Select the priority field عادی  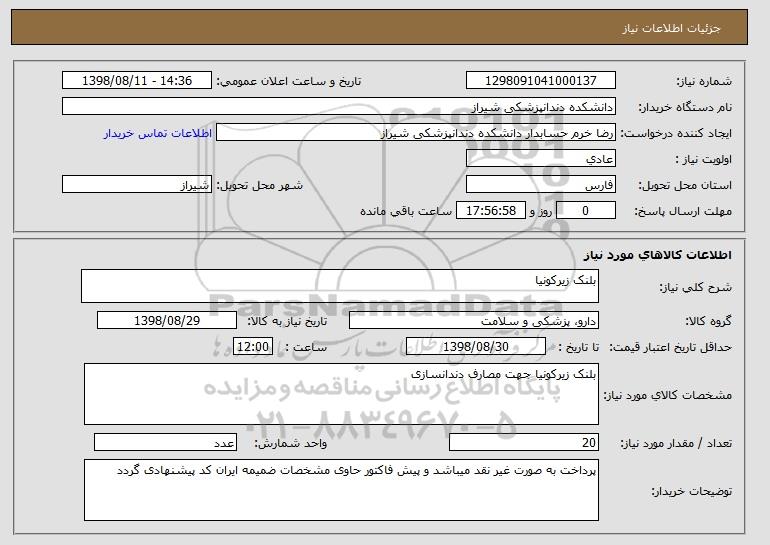[x=541, y=159]
